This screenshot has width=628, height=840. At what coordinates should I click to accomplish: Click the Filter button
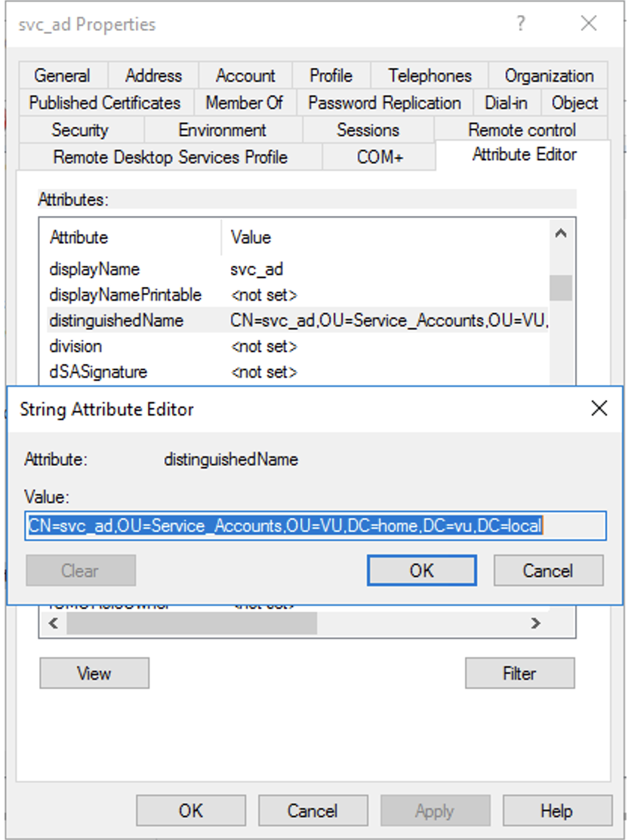(519, 673)
